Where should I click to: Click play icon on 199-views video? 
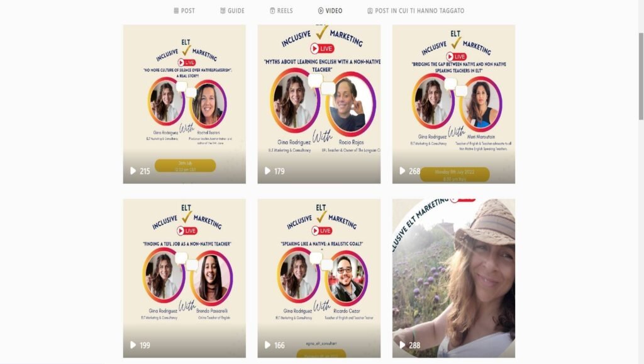tap(133, 345)
